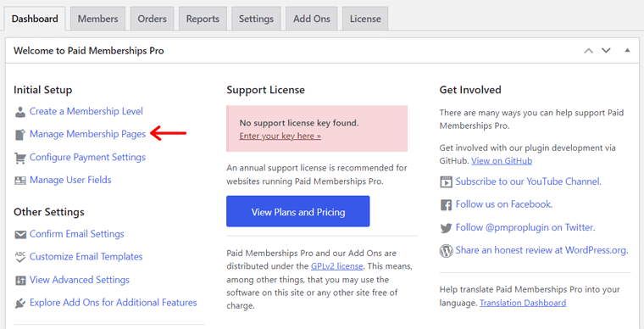Open the View Advanced Settings link
This screenshot has height=329, width=644.
pos(80,280)
